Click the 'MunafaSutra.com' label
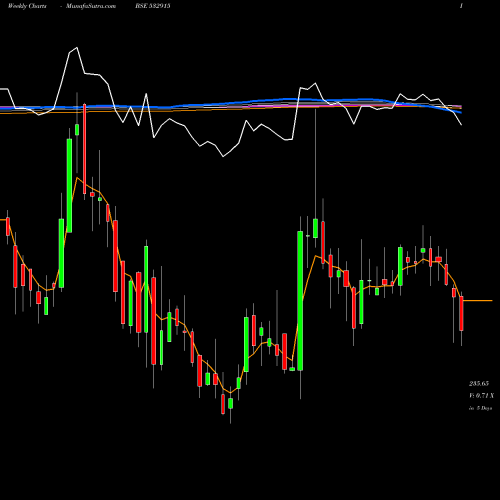This screenshot has width=500, height=500. [x=91, y=6]
